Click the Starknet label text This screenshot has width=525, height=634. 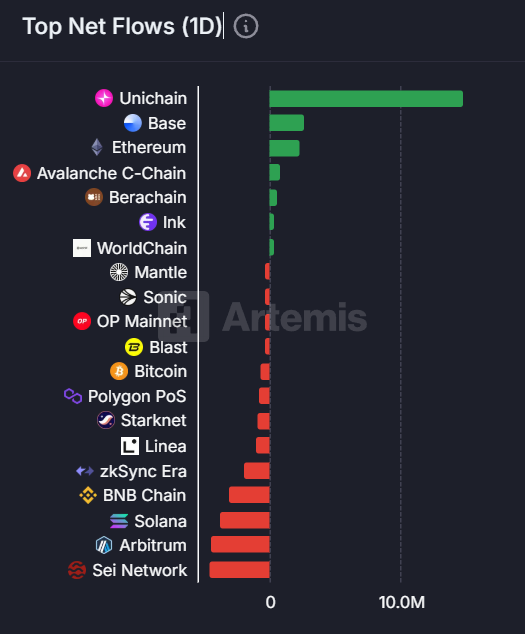pos(154,421)
